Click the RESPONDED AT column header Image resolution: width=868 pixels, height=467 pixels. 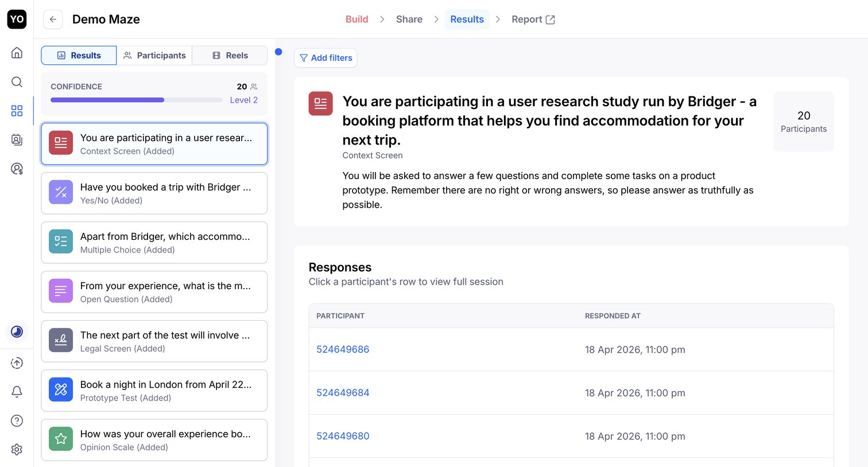613,316
